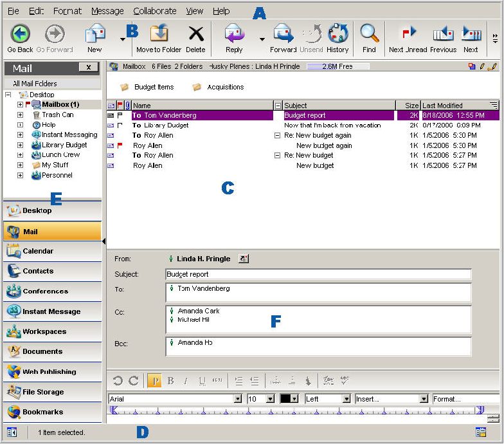Open the Message menu
Screen dimensions: 504x444
coord(107,11)
